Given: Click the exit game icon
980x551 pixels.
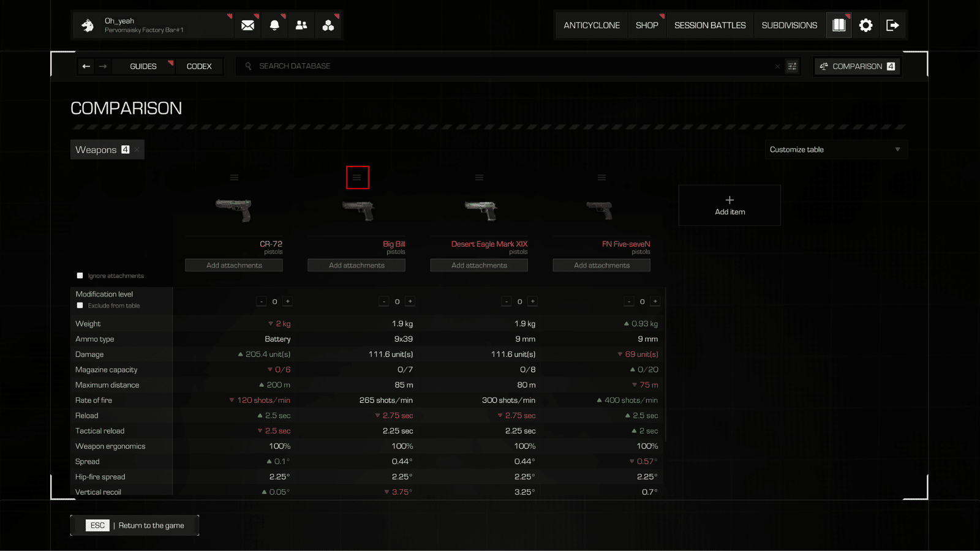Looking at the screenshot, I should pos(892,25).
